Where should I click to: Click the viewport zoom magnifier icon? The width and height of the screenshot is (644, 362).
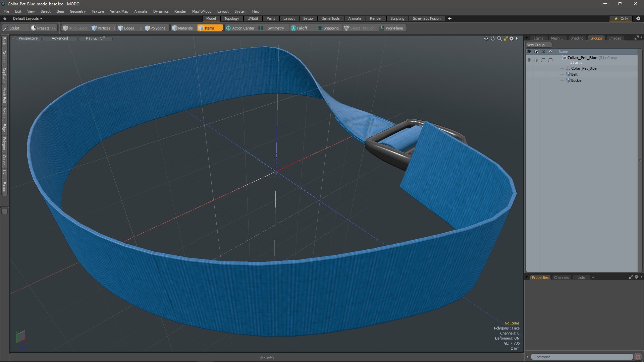point(499,39)
